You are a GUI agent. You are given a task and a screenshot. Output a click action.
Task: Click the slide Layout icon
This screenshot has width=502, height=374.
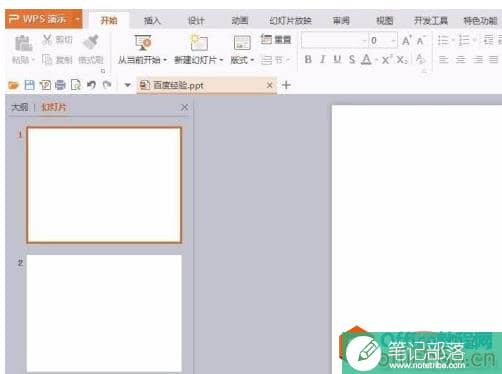pos(242,43)
